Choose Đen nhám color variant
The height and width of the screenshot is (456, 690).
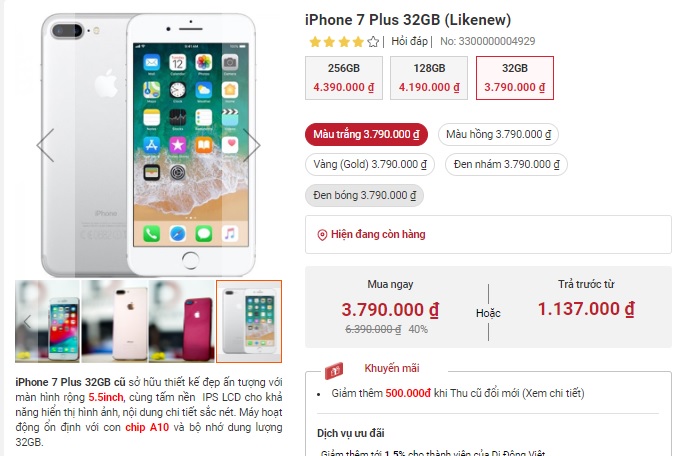coord(506,165)
